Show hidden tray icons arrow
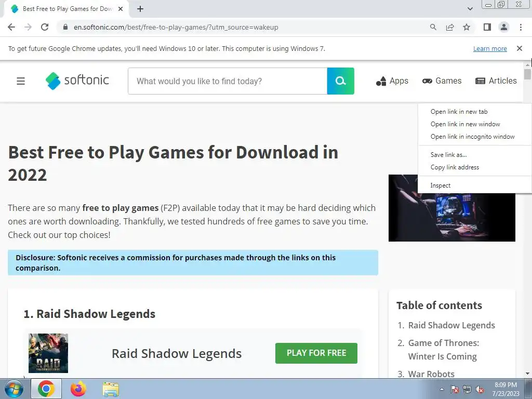This screenshot has height=399, width=532. coord(442,389)
